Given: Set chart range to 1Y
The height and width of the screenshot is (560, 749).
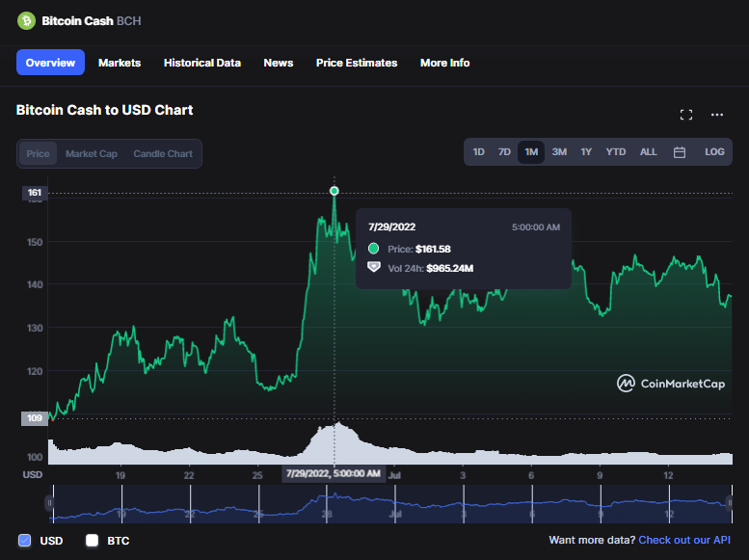Looking at the screenshot, I should [586, 152].
